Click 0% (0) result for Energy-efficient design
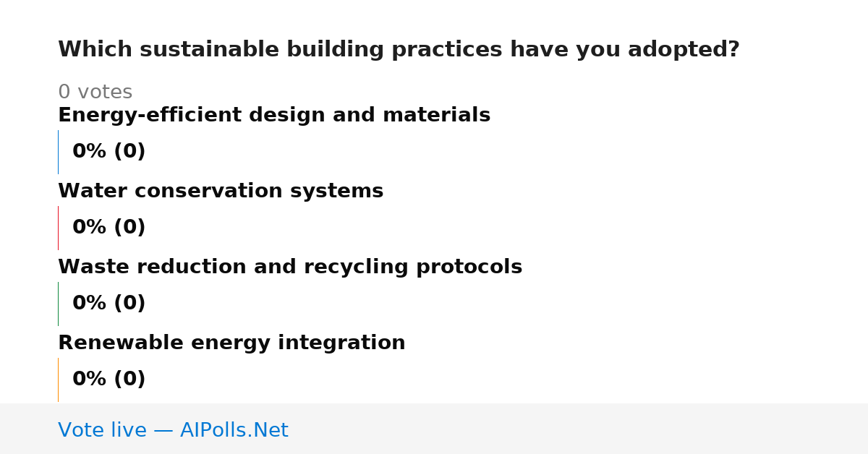 pyautogui.click(x=109, y=152)
